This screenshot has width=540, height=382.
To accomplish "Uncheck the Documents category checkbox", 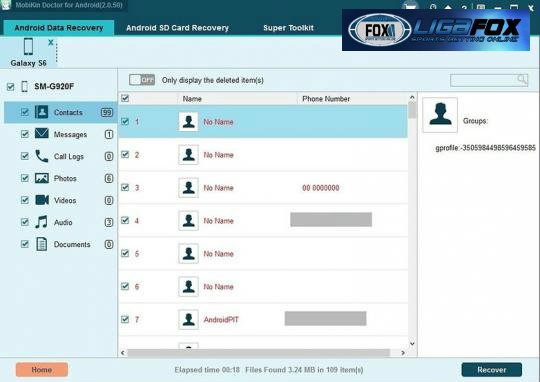I will coord(24,244).
